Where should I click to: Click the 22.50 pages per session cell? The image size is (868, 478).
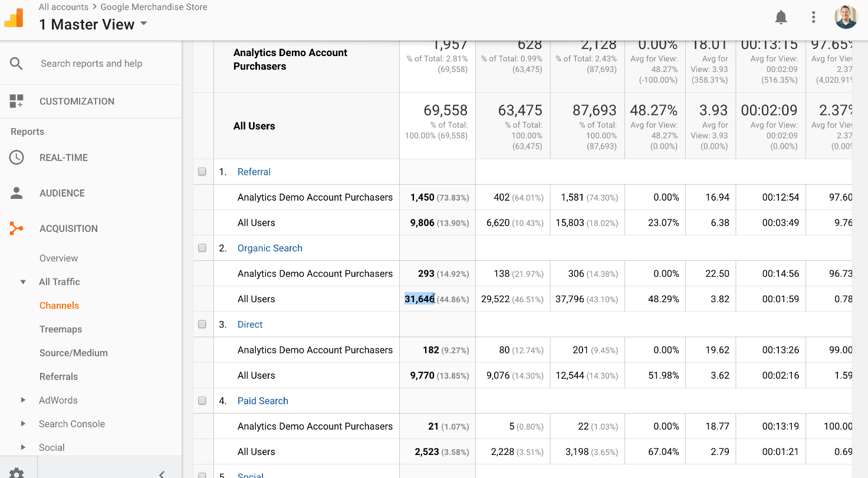[718, 274]
